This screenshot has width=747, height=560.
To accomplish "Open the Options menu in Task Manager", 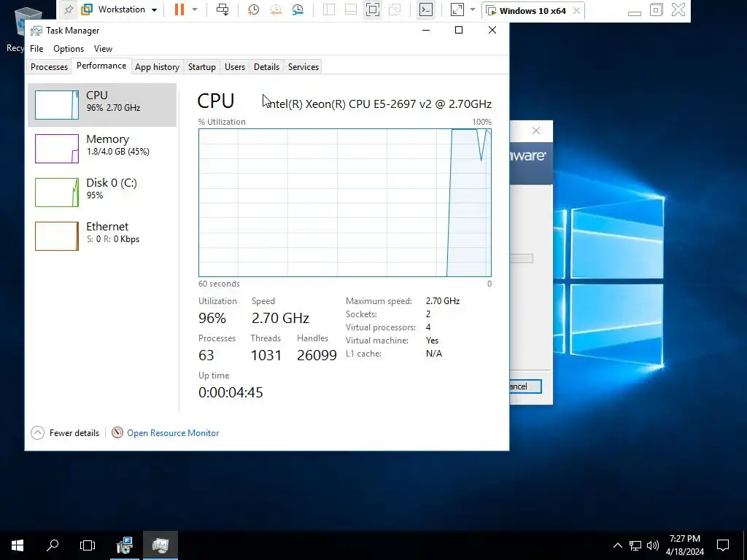I will point(69,49).
